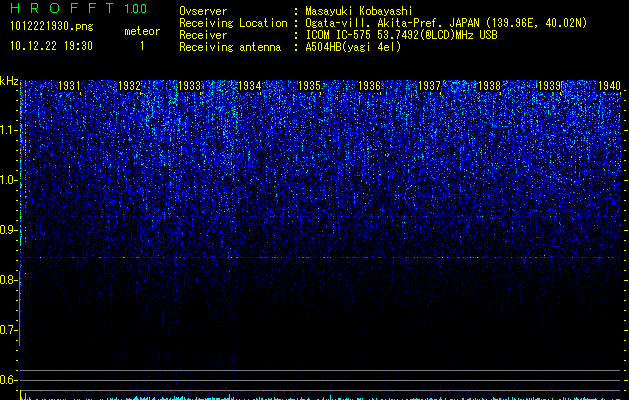Click the 0.9 kHz axis label
Screen dimensions: 629x400
click(8, 230)
